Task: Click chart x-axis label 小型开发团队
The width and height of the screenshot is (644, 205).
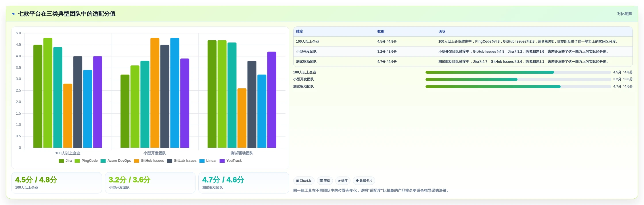Action: coord(155,153)
